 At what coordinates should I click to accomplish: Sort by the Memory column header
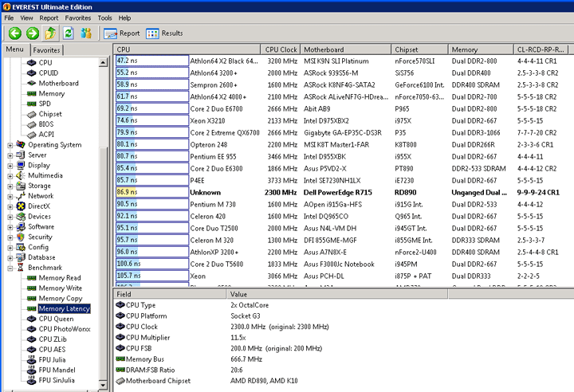481,49
